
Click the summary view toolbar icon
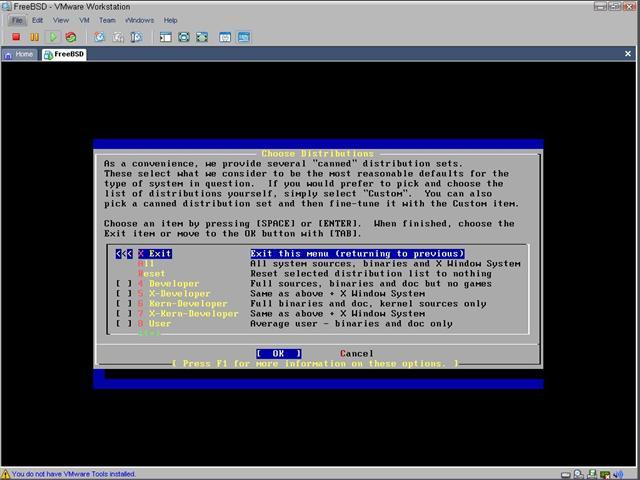click(225, 37)
